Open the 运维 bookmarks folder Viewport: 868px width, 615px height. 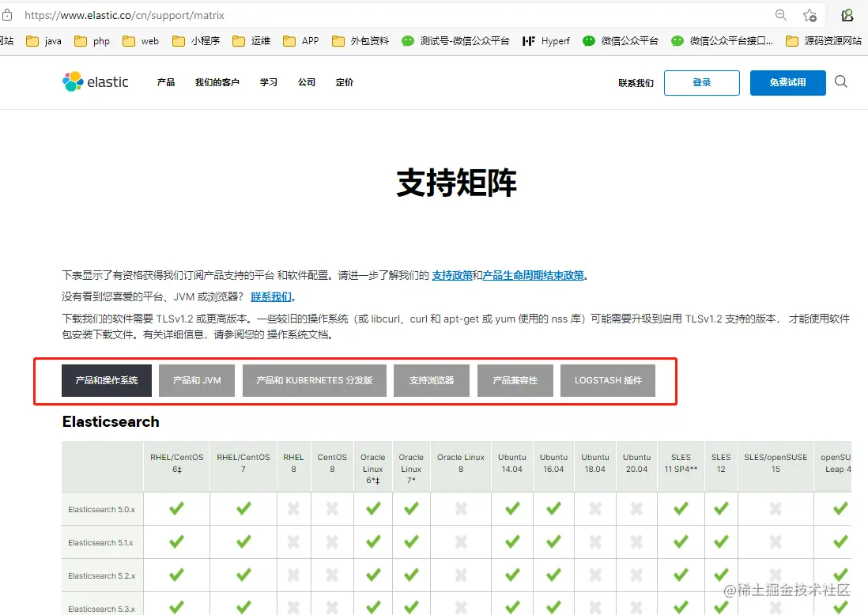[x=251, y=41]
